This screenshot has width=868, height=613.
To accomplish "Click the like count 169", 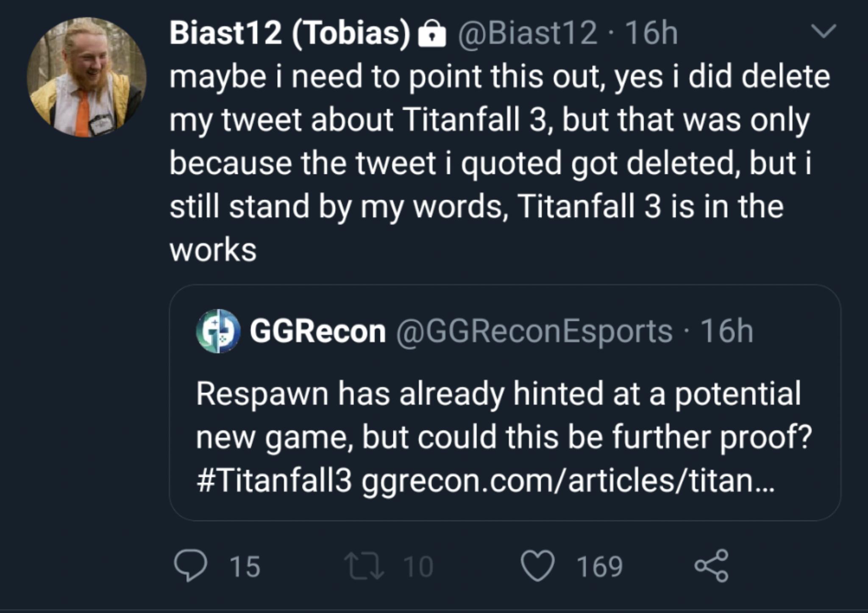I will 599,566.
